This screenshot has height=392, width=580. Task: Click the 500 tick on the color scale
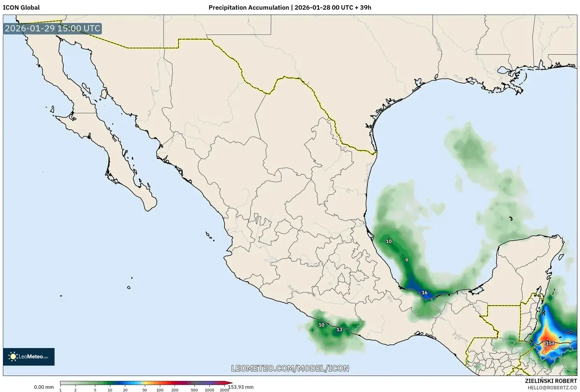194,389
